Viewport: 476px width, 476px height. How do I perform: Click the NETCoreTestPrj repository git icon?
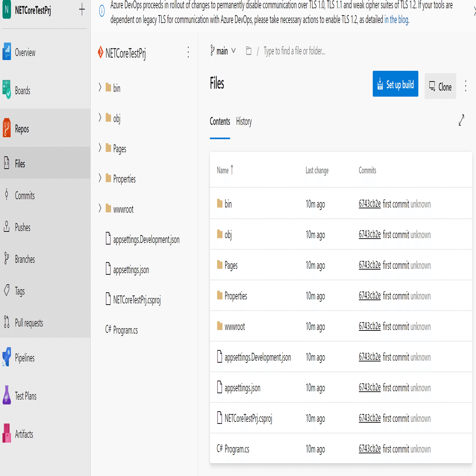coord(101,52)
